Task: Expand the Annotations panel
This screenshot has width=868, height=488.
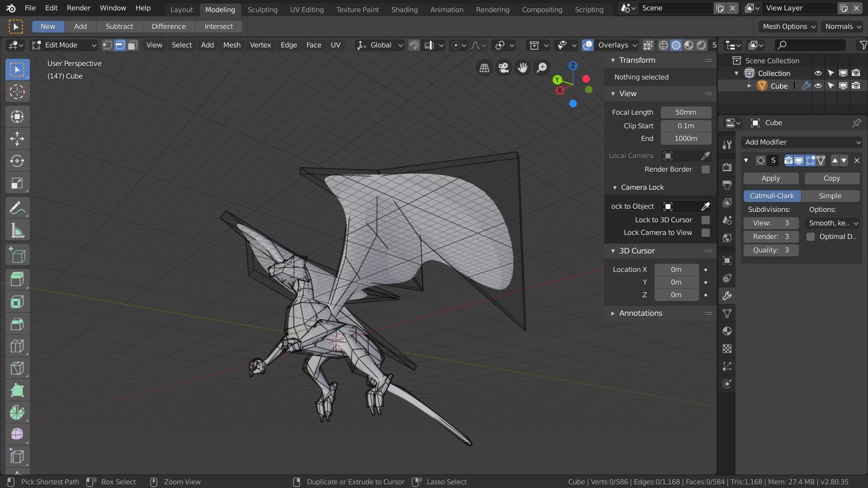Action: pyautogui.click(x=613, y=314)
